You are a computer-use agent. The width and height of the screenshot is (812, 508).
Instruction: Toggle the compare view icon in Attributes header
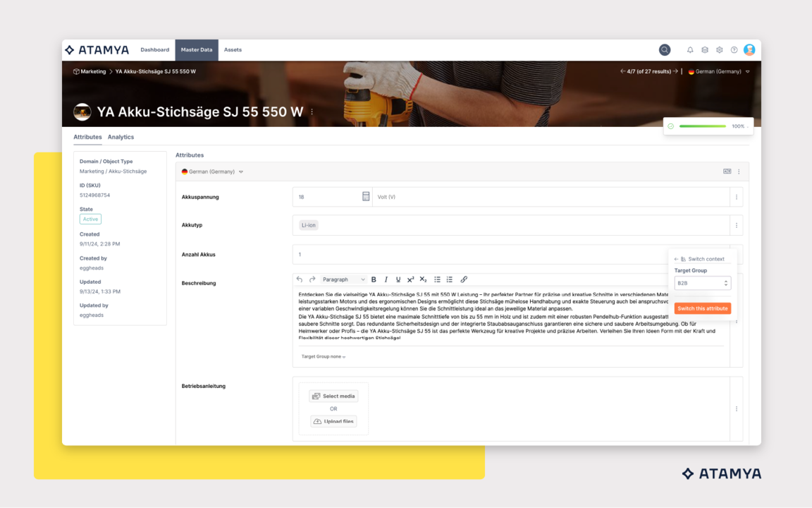click(727, 171)
